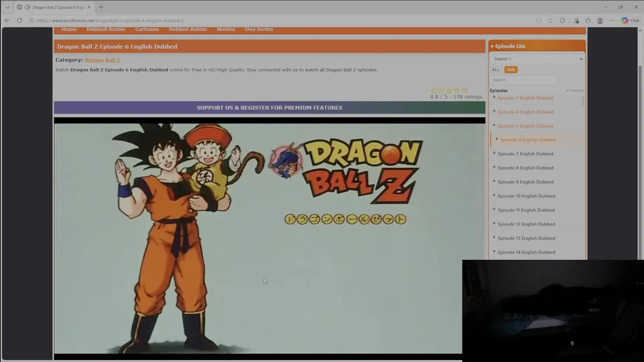644x362 pixels.
Task: Open the Movies menu
Action: 226,29
